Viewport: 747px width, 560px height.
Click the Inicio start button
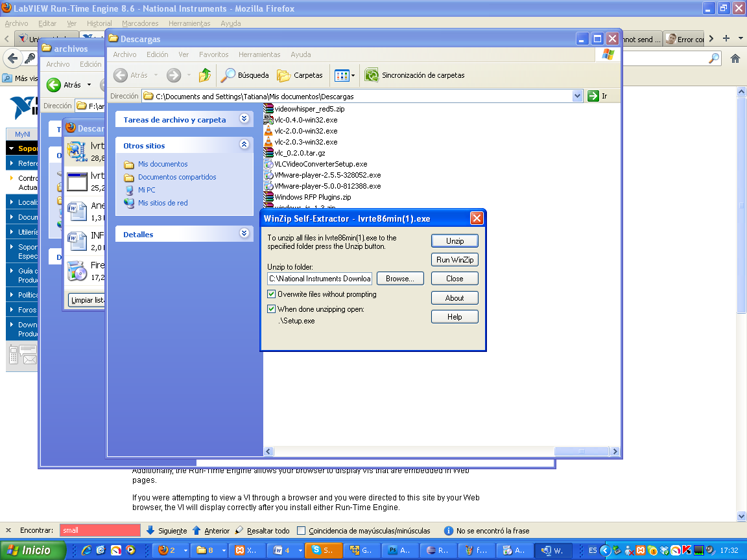(x=32, y=550)
